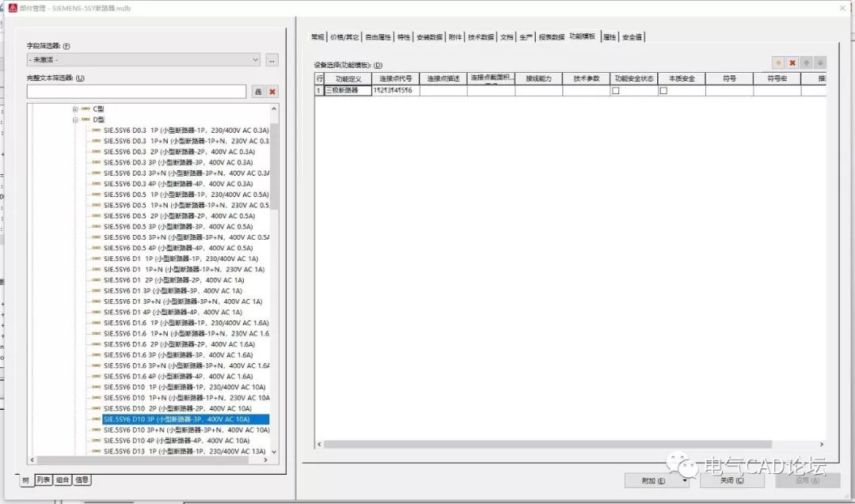Click the 关闭 button

click(731, 480)
